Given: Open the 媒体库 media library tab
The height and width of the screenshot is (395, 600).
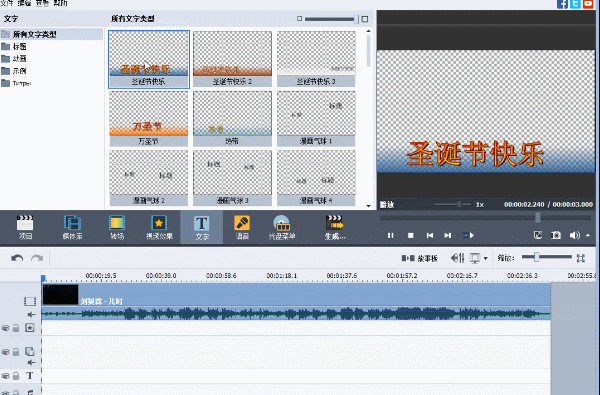Looking at the screenshot, I should 72,227.
